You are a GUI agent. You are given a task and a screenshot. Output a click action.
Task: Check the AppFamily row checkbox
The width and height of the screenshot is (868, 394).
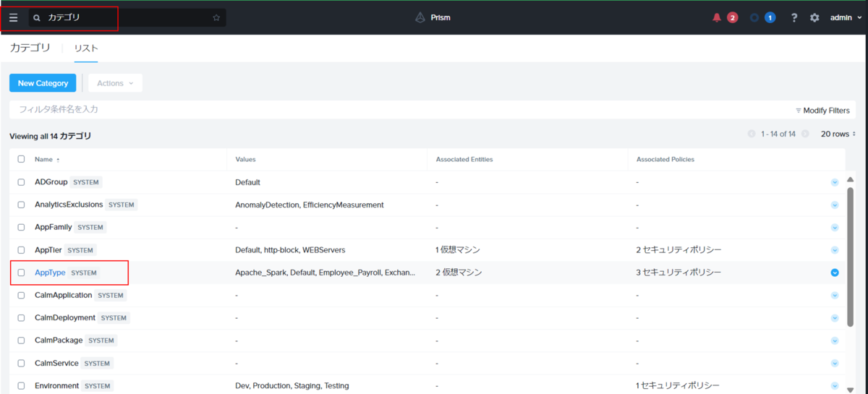tap(22, 227)
